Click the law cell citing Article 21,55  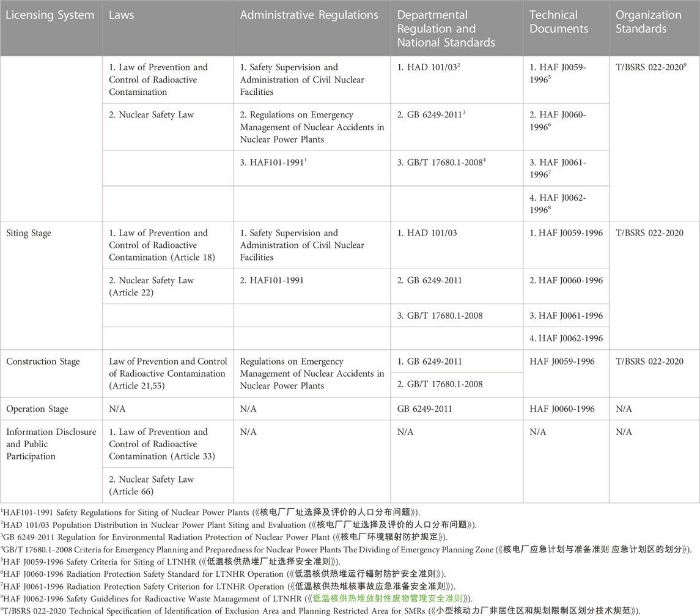click(x=168, y=373)
